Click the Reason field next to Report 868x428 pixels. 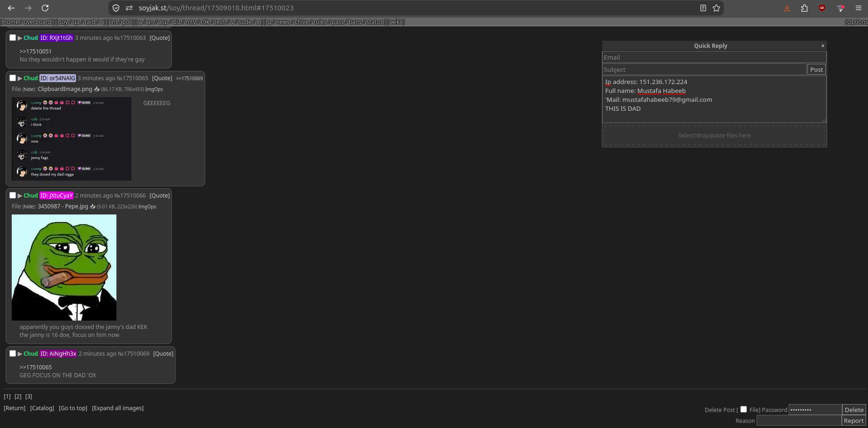pyautogui.click(x=799, y=421)
